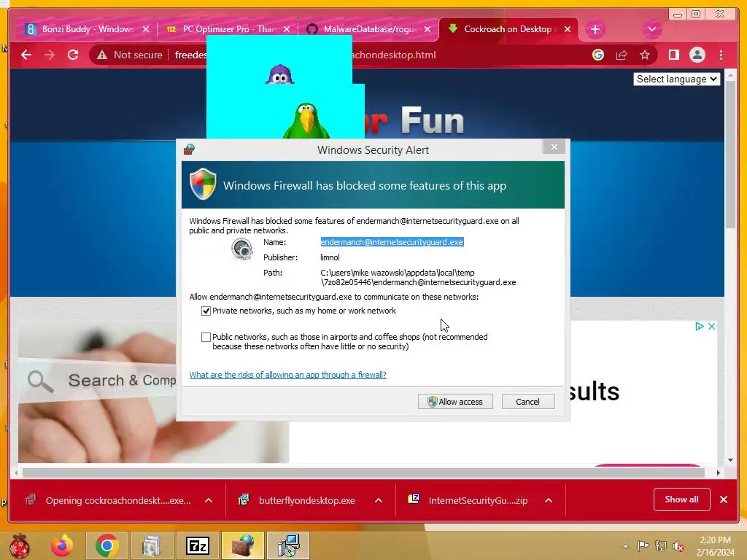Click the firewall brick wall taskbar icon
The image size is (747, 560).
(243, 545)
